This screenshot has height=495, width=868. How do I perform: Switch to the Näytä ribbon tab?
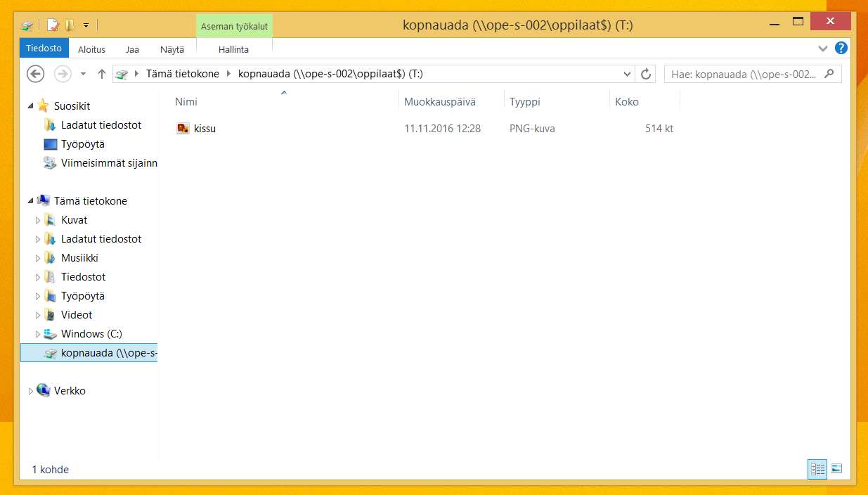171,49
